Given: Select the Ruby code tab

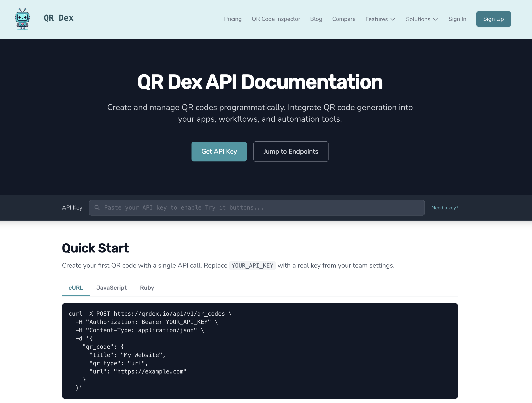Looking at the screenshot, I should (147, 288).
